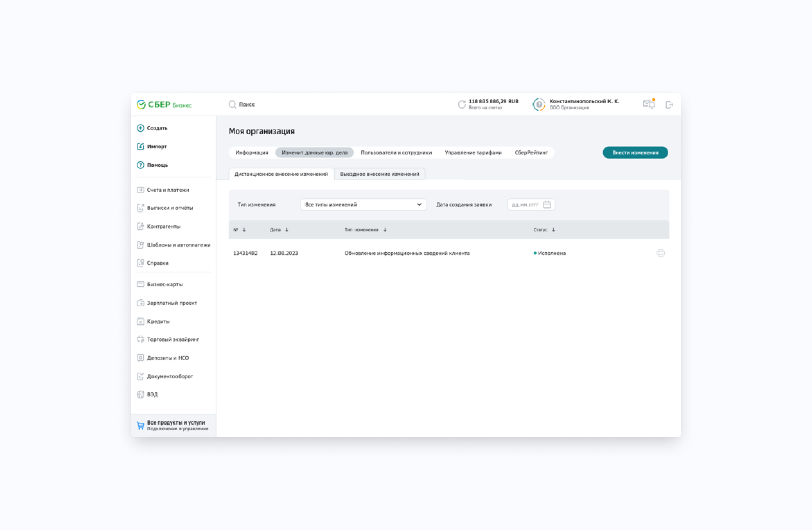
Task: Click the Исполнена status cell
Action: pyautogui.click(x=549, y=253)
